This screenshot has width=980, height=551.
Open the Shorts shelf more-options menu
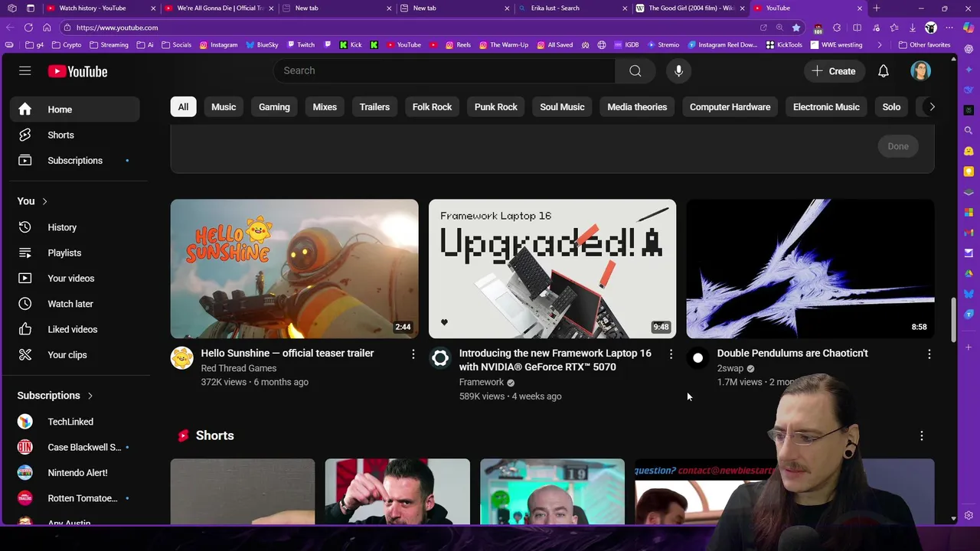pos(921,435)
